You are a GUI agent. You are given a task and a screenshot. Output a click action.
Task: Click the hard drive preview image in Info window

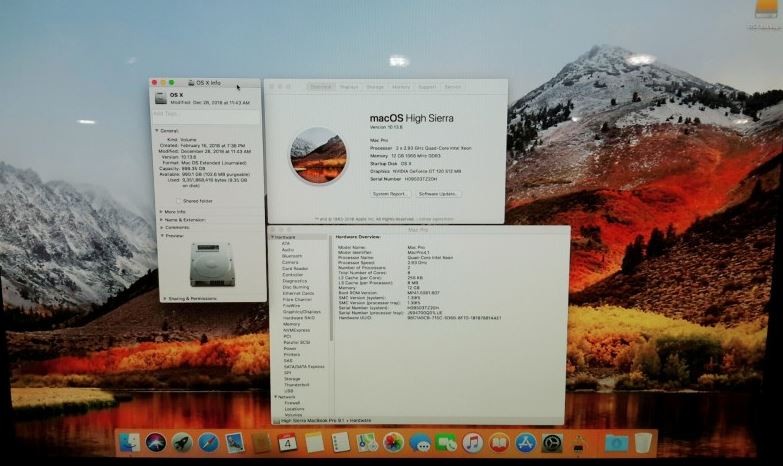pyautogui.click(x=212, y=264)
